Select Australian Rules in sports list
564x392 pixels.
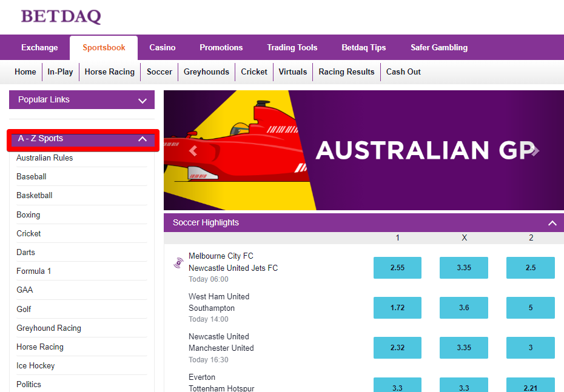tap(82, 158)
